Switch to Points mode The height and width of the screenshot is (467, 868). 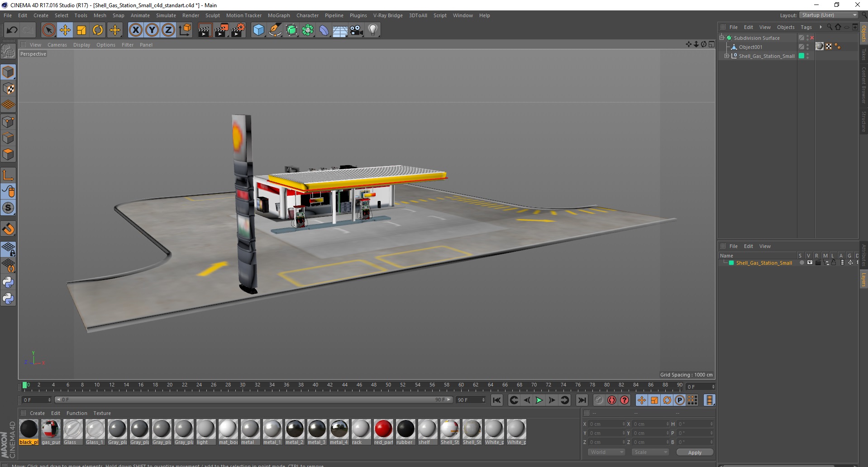(x=8, y=122)
